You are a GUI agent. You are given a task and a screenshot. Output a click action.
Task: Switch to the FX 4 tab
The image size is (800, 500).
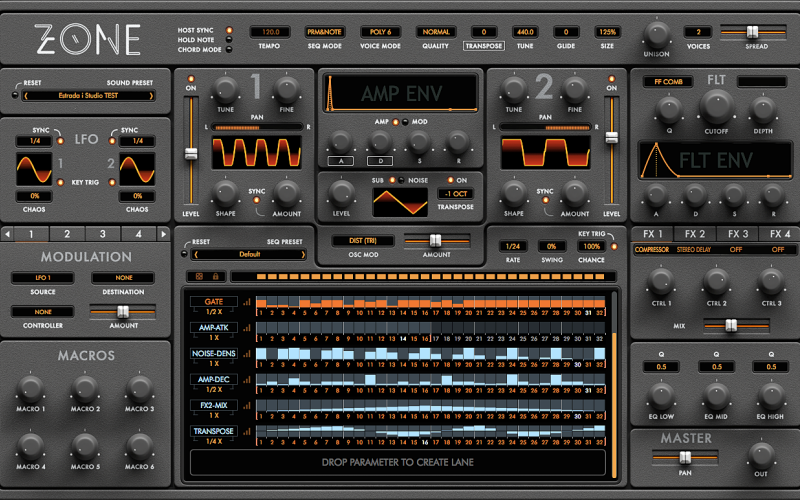click(x=779, y=234)
